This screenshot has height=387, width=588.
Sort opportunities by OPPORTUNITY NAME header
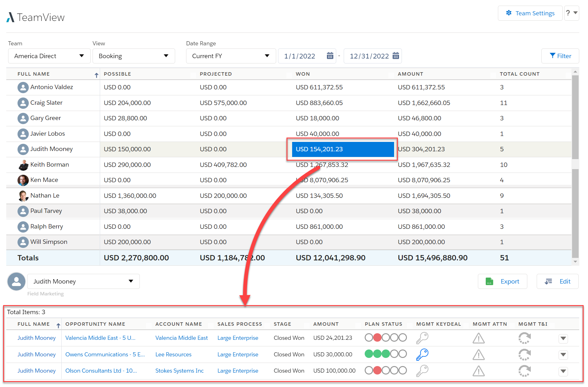click(95, 324)
